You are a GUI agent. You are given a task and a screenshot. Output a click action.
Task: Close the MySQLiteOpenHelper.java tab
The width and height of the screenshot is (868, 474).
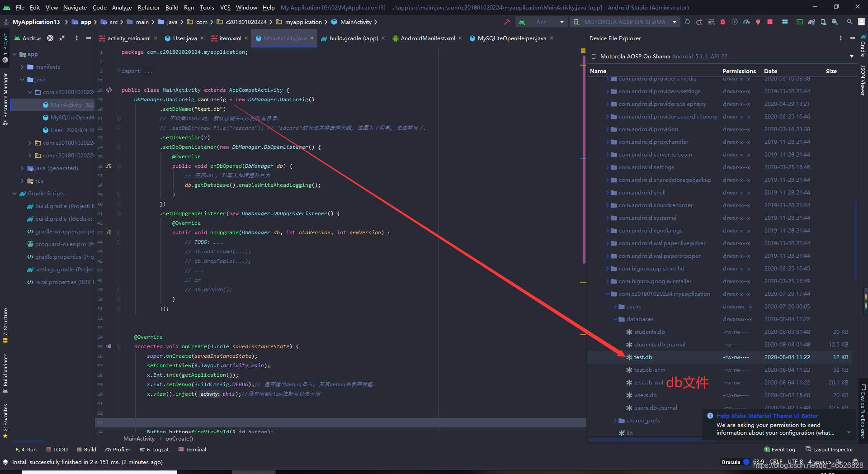point(552,38)
